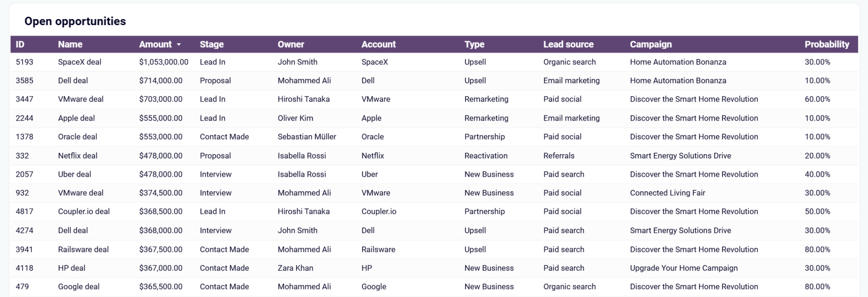This screenshot has height=297, width=868.
Task: Click the 60.00% probability cell
Action: point(817,99)
